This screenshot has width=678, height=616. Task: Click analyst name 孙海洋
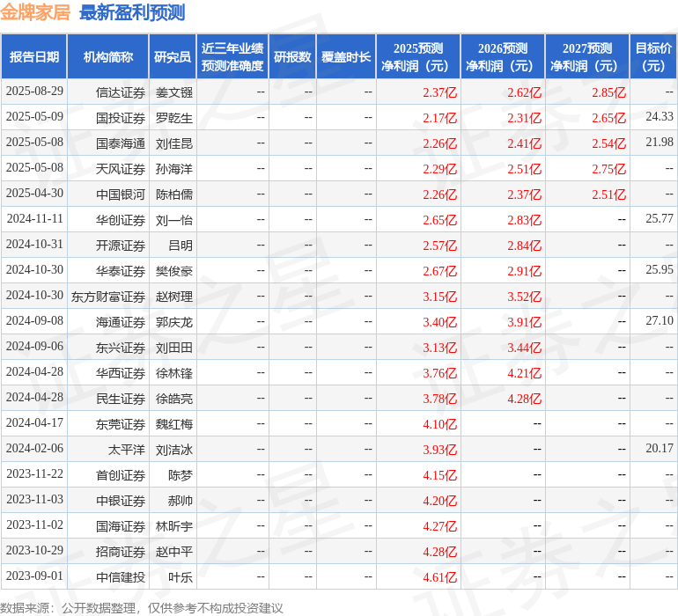[173, 169]
